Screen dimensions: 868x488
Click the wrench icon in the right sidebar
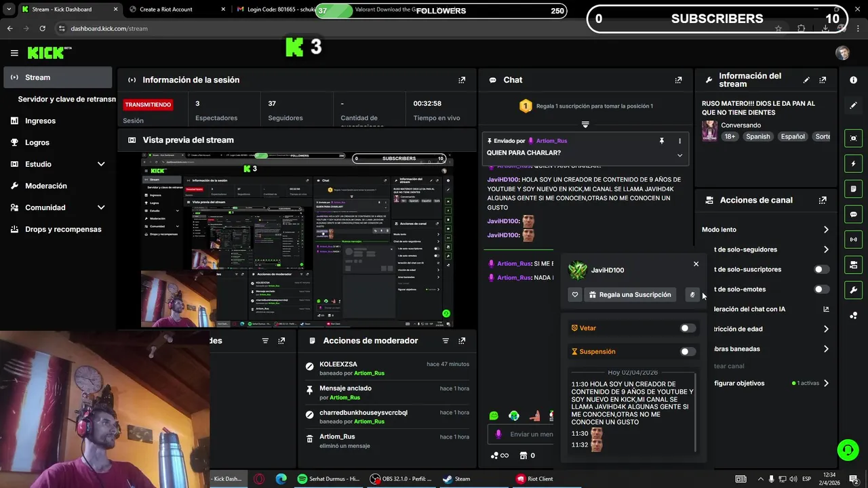853,290
